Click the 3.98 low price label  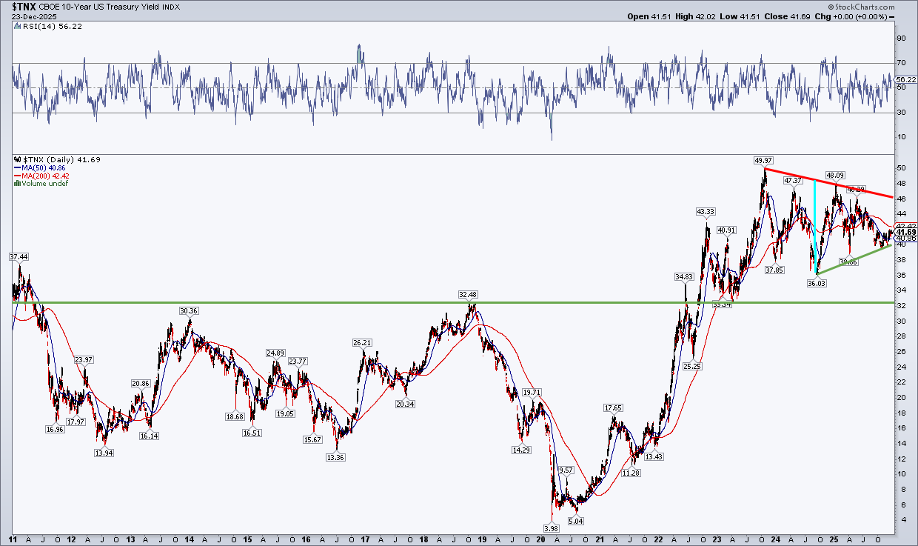pos(551,528)
